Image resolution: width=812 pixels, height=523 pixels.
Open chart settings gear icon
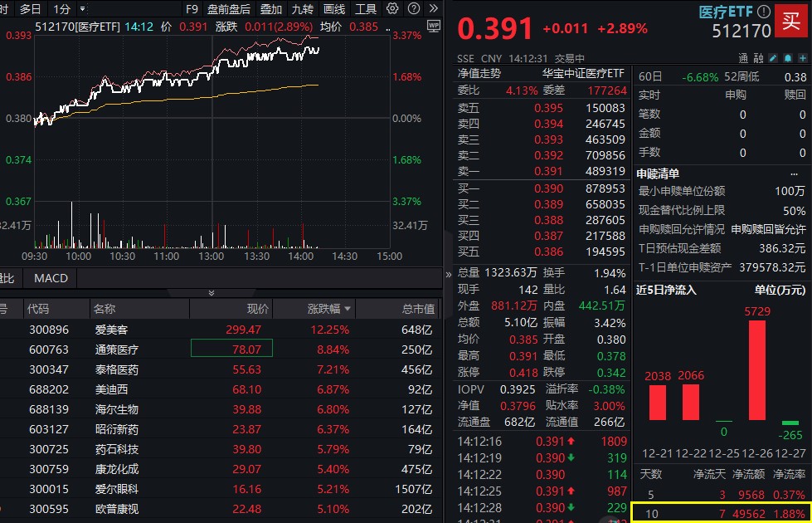click(x=392, y=8)
